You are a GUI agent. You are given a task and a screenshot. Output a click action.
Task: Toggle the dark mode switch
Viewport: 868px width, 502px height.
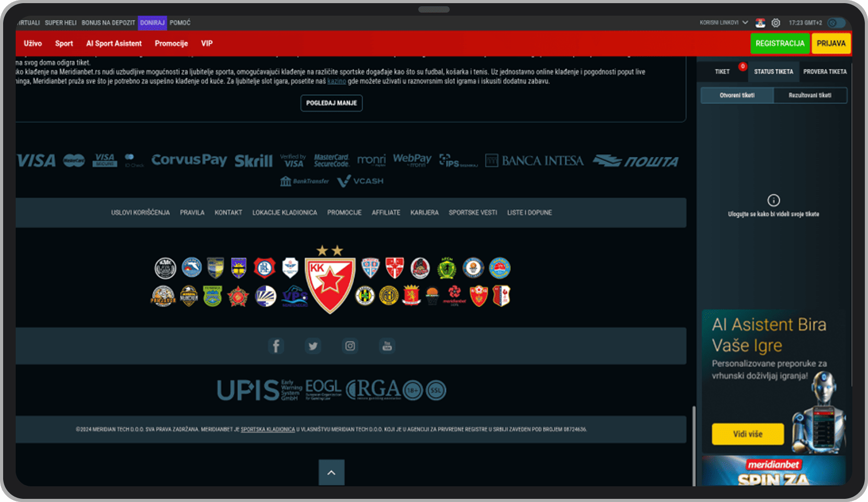coord(836,23)
